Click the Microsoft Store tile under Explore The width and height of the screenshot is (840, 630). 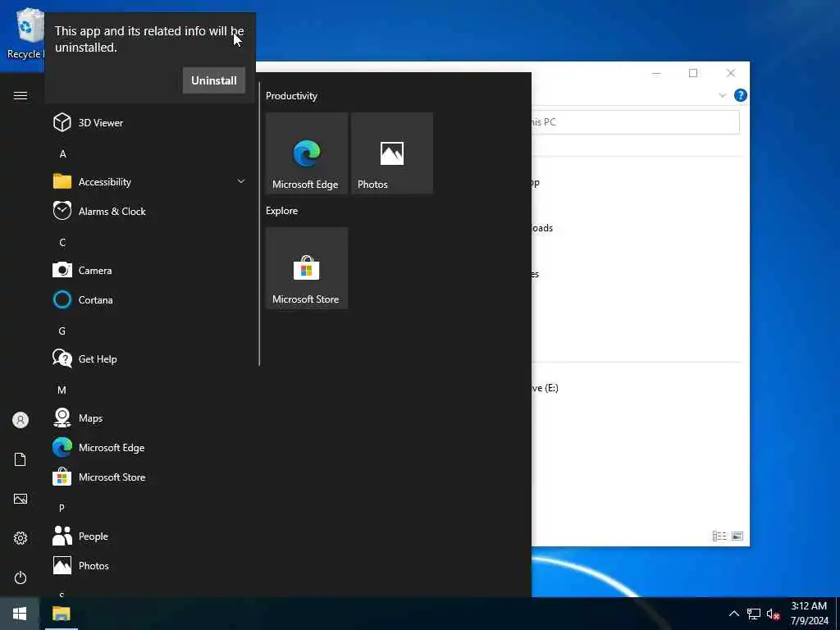pos(307,268)
